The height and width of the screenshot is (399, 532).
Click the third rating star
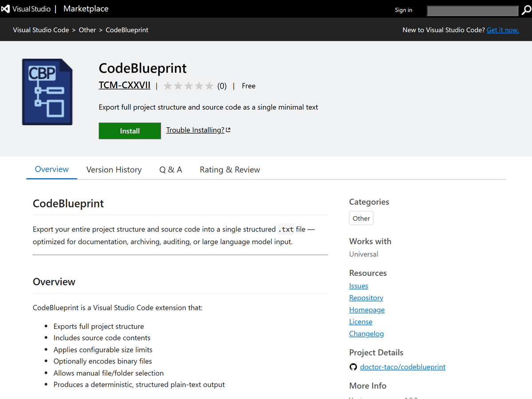coord(188,86)
